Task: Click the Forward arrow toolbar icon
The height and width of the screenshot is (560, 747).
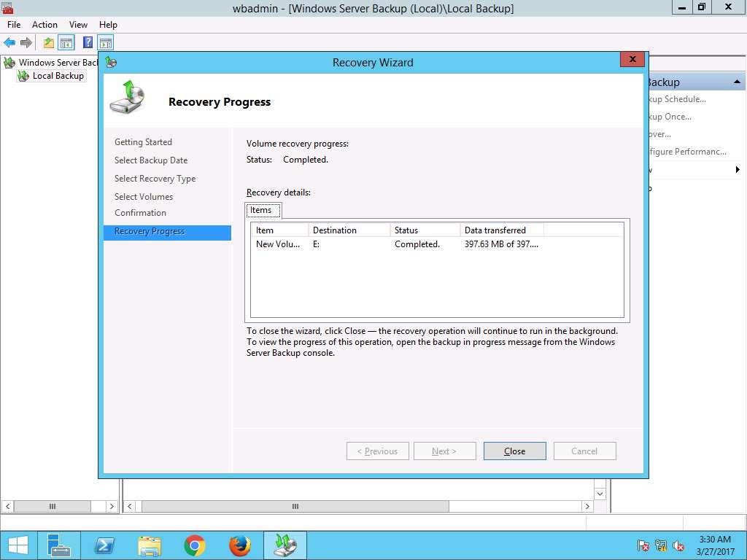Action: pyautogui.click(x=26, y=43)
